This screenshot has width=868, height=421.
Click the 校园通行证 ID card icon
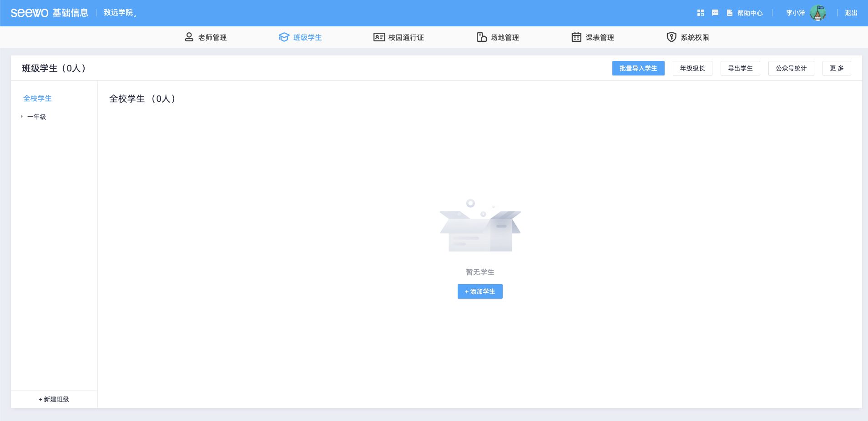click(x=379, y=37)
